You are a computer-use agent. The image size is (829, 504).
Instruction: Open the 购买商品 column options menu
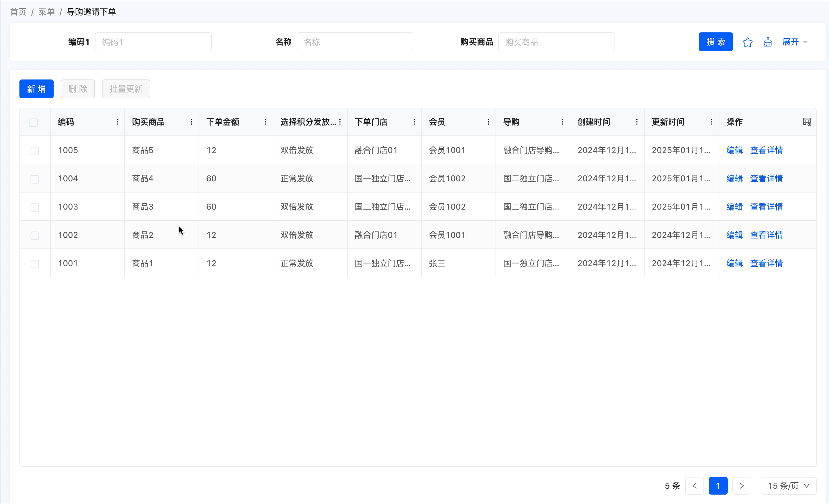191,122
